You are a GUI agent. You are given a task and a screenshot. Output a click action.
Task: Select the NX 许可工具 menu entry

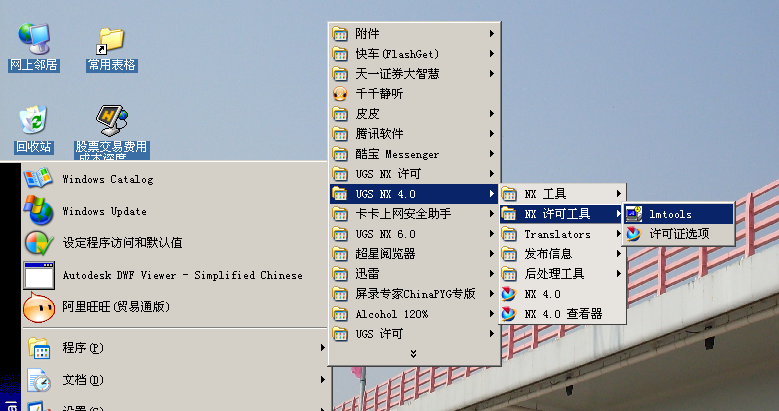(562, 214)
